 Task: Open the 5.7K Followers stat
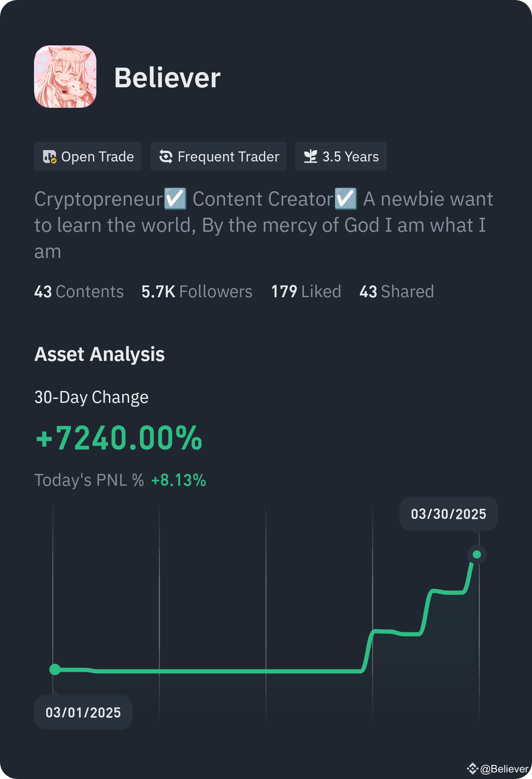(x=197, y=292)
